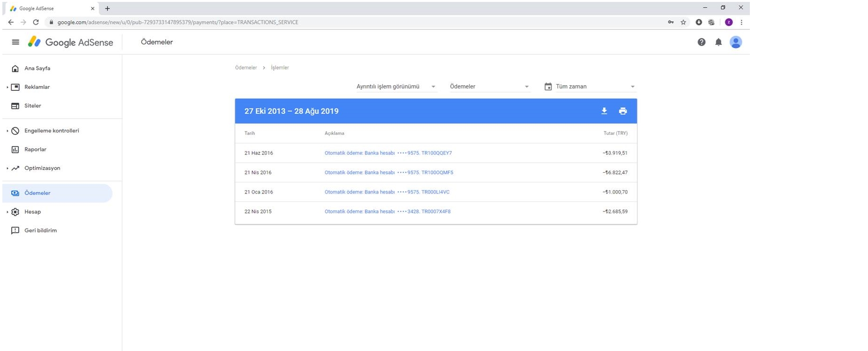Viewport: 868px width, 351px height.
Task: Open the help question mark icon
Action: click(x=702, y=42)
